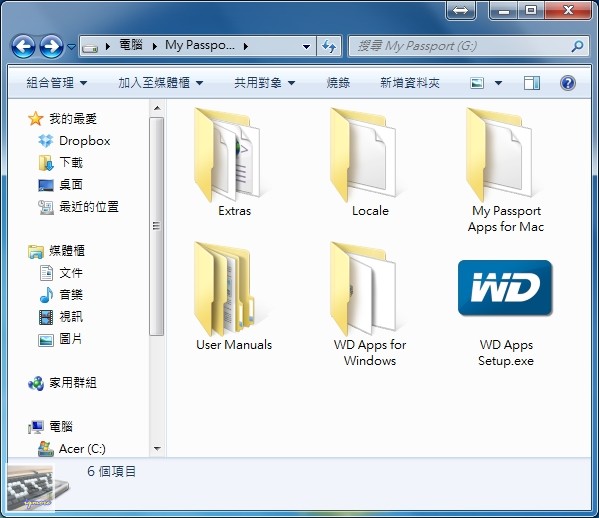Close the Explorer window
The width and height of the screenshot is (599, 518).
tap(568, 10)
